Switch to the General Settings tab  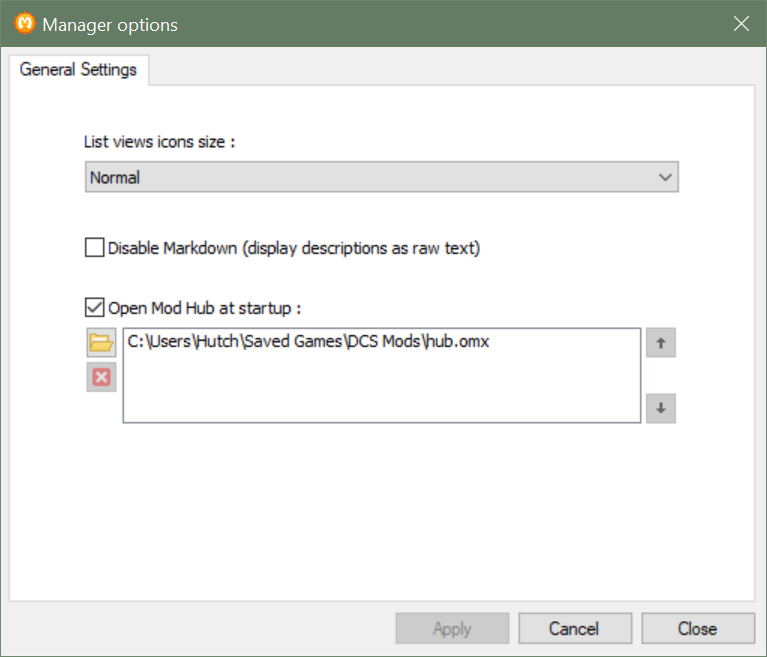pyautogui.click(x=78, y=69)
